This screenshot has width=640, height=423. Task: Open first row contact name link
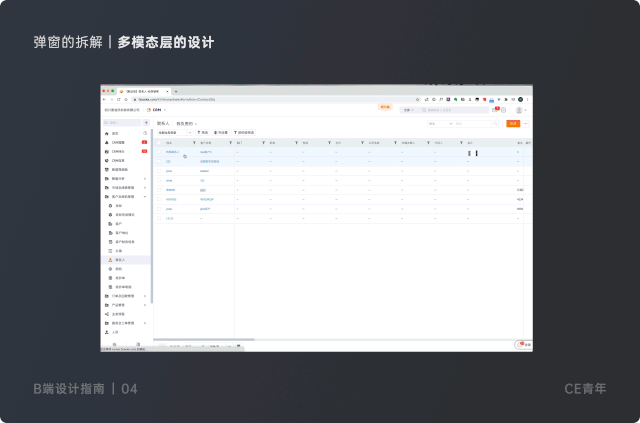pos(173,152)
